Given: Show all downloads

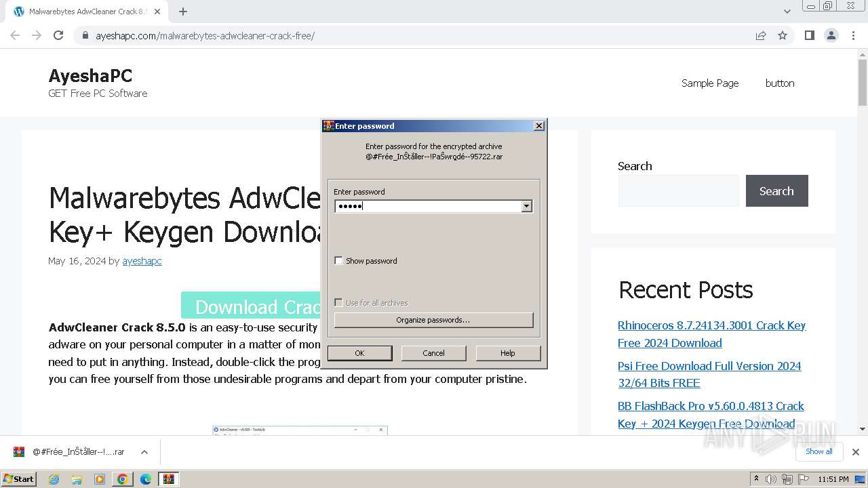Looking at the screenshot, I should click(x=819, y=451).
